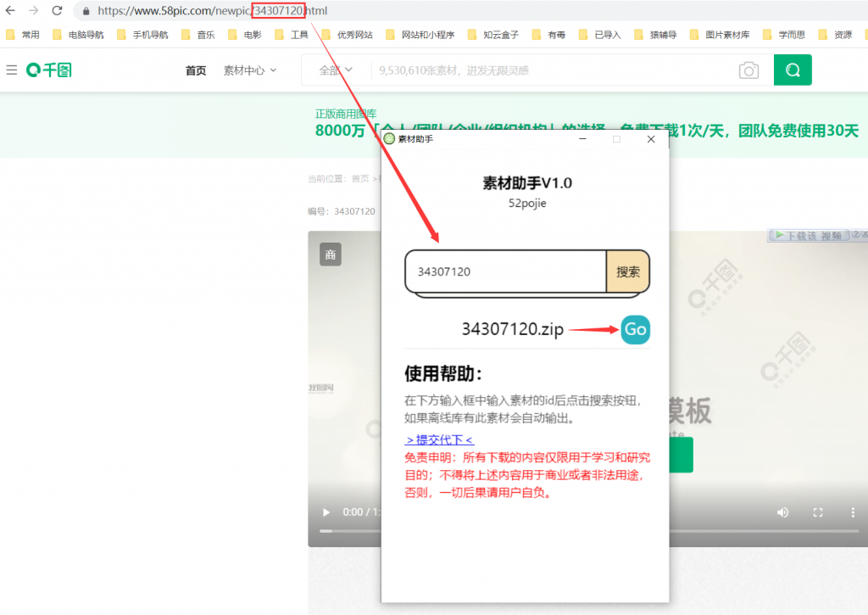Click the green magnifier search button

pos(793,70)
